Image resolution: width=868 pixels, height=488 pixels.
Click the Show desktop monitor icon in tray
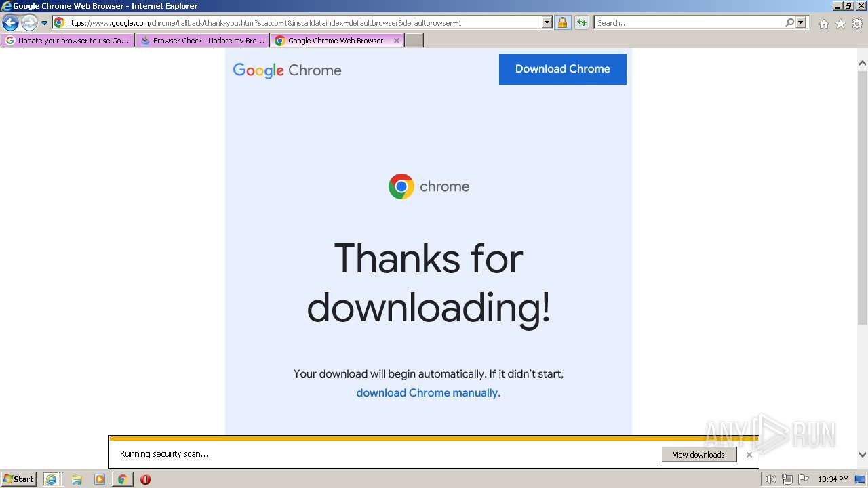[860, 479]
